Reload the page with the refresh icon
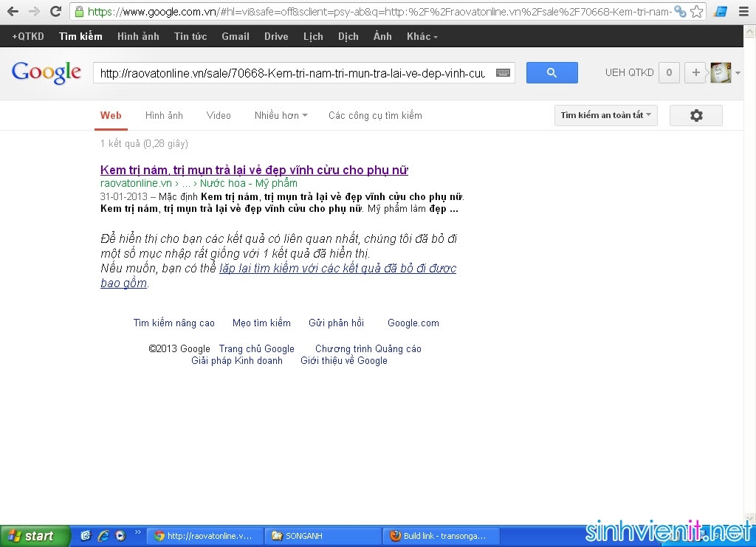756x547 pixels. click(56, 11)
